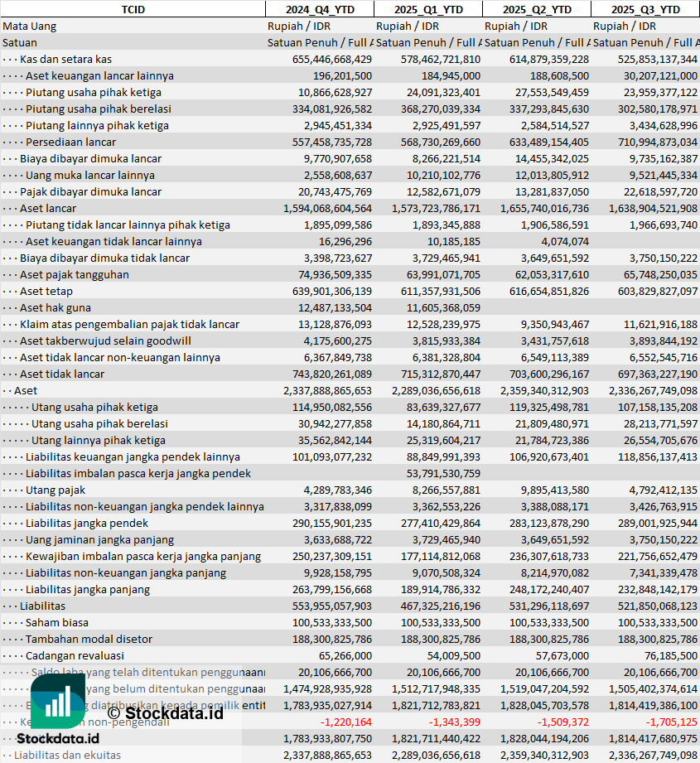The image size is (700, 763).
Task: Click the value 368,270,039,334
Action: pos(440,109)
